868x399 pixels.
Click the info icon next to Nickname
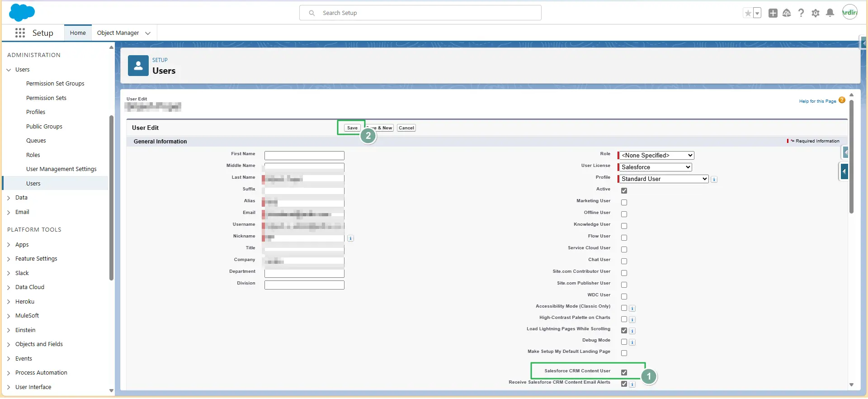350,238
